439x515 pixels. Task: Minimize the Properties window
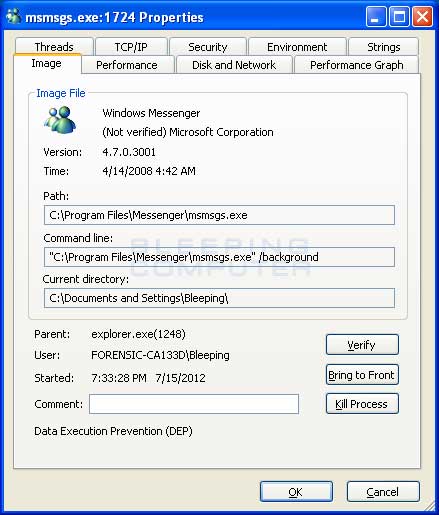[x=376, y=16]
